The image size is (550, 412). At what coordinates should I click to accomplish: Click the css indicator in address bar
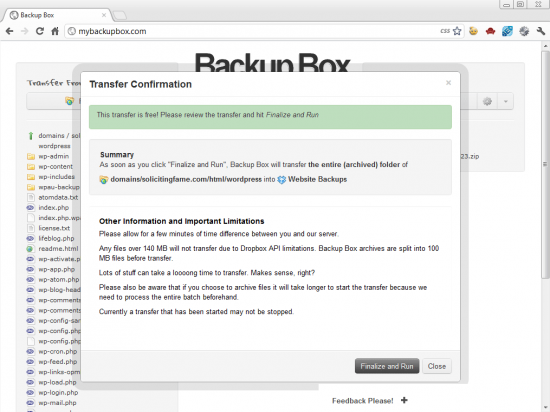point(445,31)
